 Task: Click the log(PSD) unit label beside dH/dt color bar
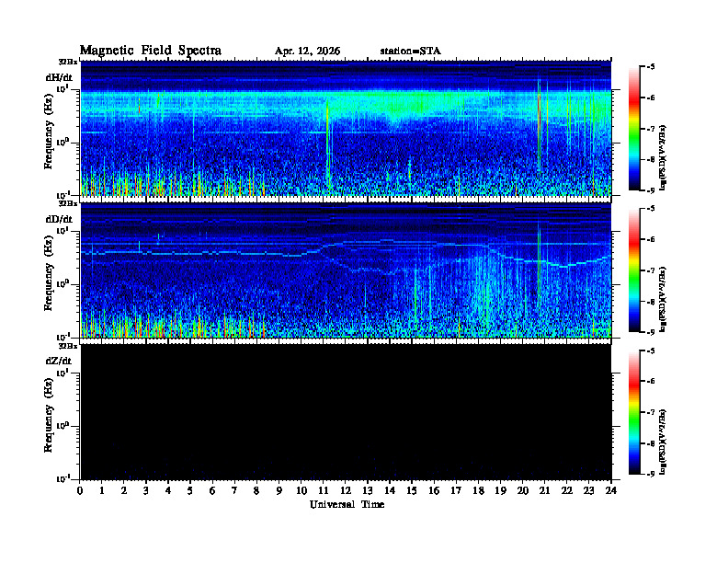[x=663, y=157]
